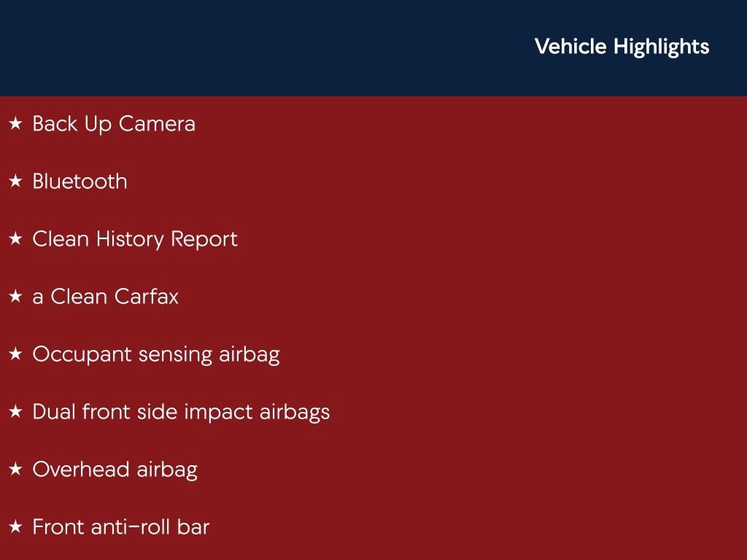Select the Overhead airbag feature text
Image resolution: width=747 pixels, height=560 pixels.
115,470
